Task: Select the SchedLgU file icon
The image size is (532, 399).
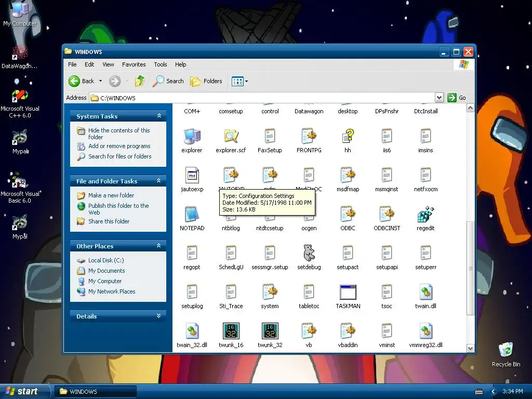Action: click(231, 253)
